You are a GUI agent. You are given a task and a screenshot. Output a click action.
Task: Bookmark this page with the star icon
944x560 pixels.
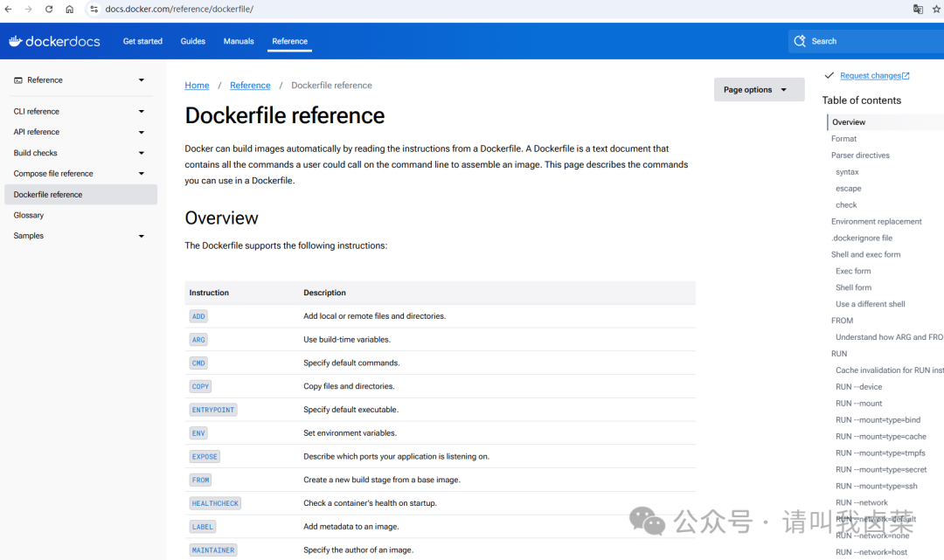937,9
